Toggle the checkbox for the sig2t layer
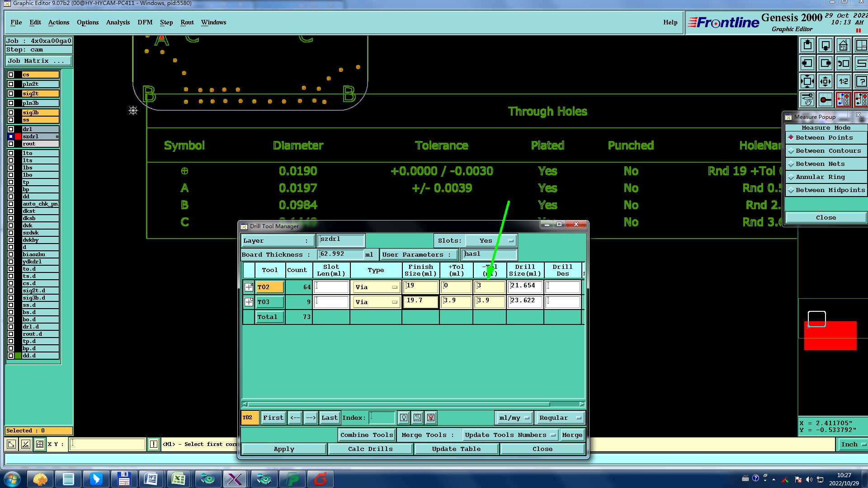The width and height of the screenshot is (868, 488). (x=11, y=94)
